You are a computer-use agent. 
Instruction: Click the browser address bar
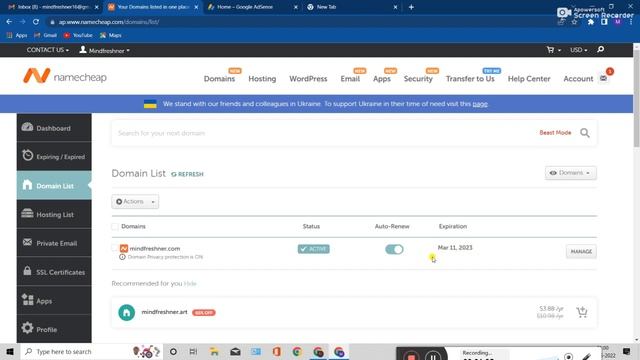pyautogui.click(x=302, y=22)
